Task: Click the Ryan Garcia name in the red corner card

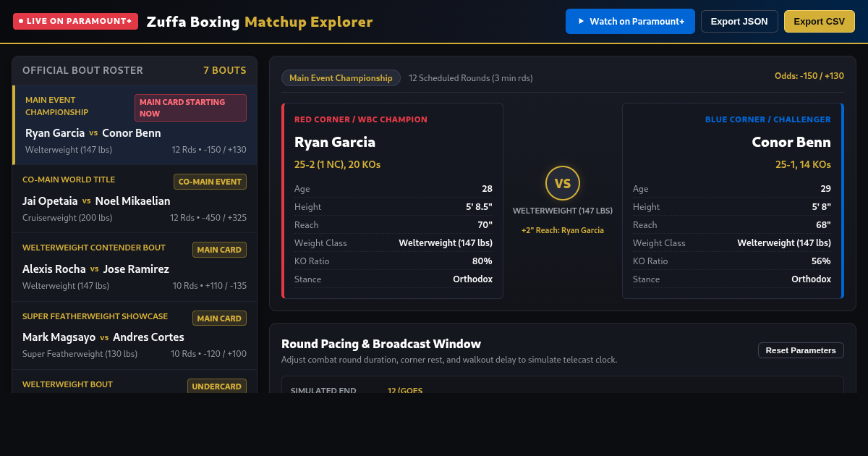Action: pos(335,142)
